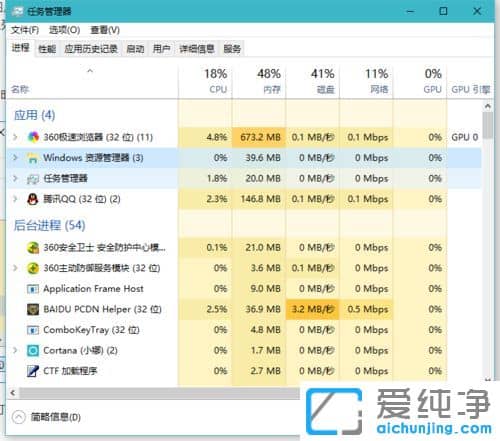This screenshot has height=441, width=500.
Task: Click the GPU 0 engine cell
Action: [465, 137]
